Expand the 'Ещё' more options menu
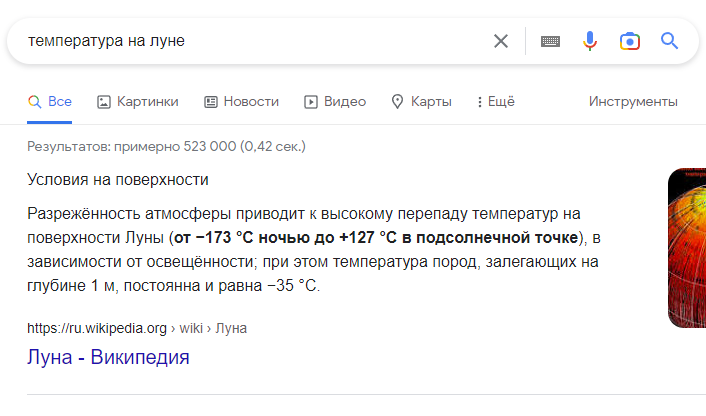The height and width of the screenshot is (416, 706). click(x=496, y=102)
